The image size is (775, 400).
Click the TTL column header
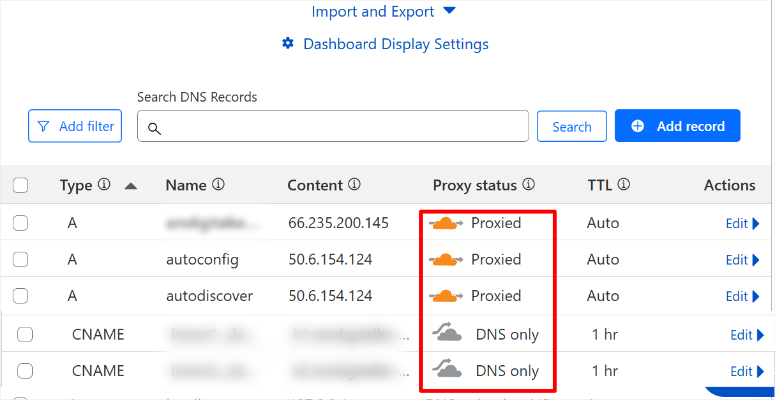(600, 185)
